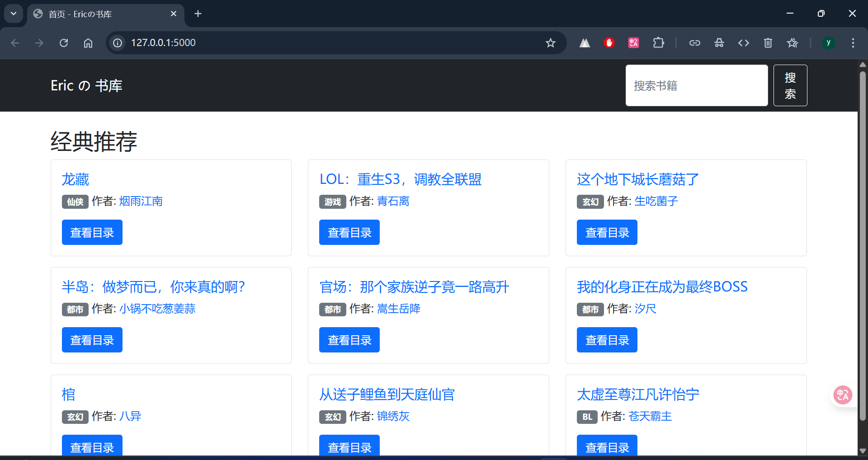Open the pink translate extension in toolbar
Screen dimensions: 868x460
point(633,43)
